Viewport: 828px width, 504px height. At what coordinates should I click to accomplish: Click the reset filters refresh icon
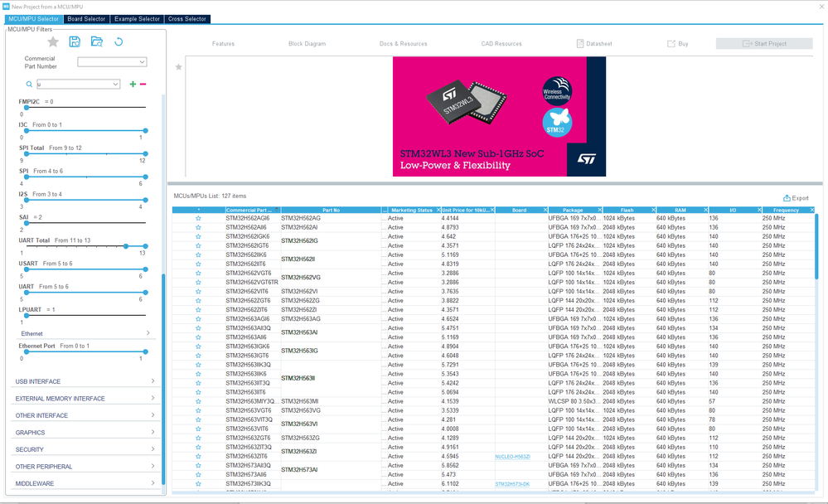(x=119, y=41)
